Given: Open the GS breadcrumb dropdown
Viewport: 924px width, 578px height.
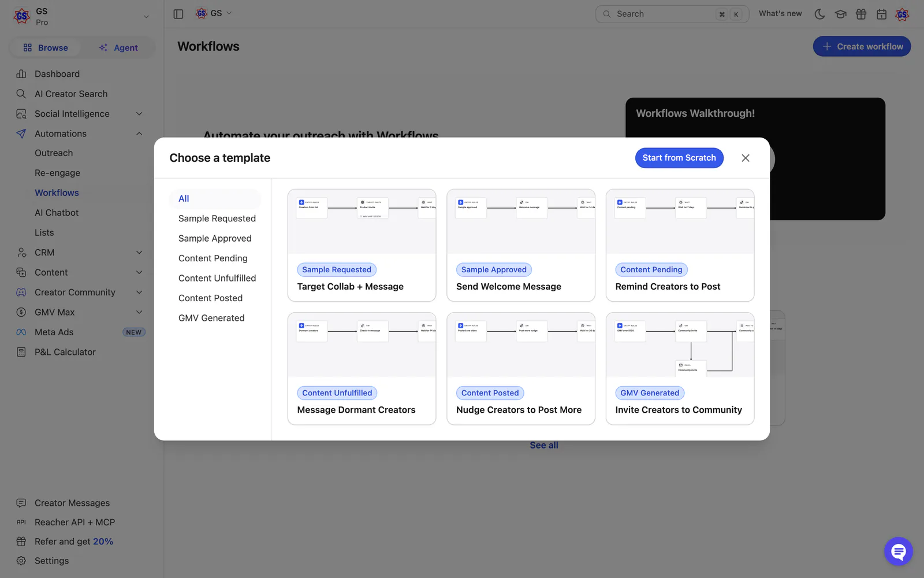Looking at the screenshot, I should [214, 13].
